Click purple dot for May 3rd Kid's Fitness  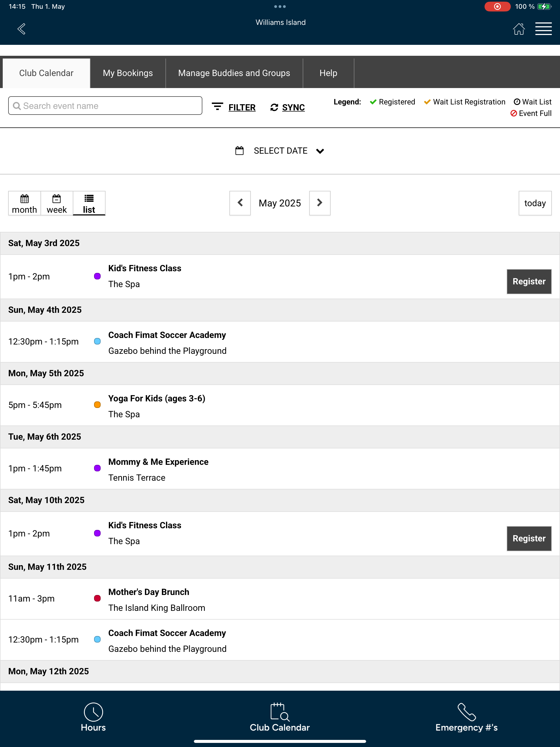coord(97,276)
